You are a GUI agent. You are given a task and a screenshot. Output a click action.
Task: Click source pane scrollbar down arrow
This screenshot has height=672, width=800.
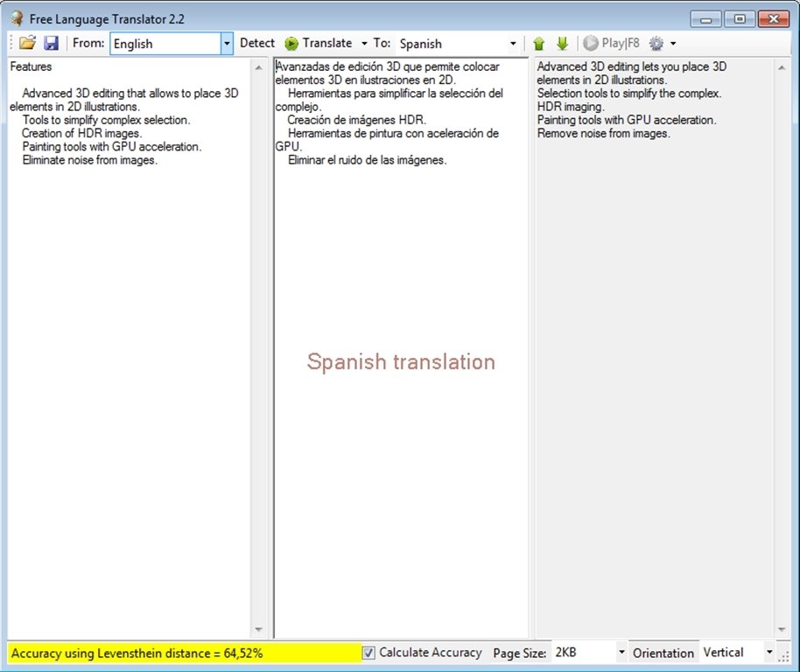pos(258,630)
